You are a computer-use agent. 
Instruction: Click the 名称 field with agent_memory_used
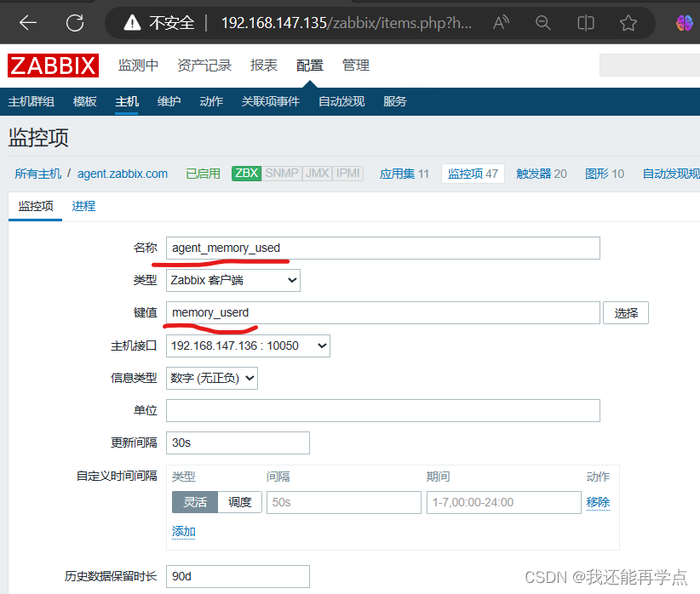click(383, 248)
